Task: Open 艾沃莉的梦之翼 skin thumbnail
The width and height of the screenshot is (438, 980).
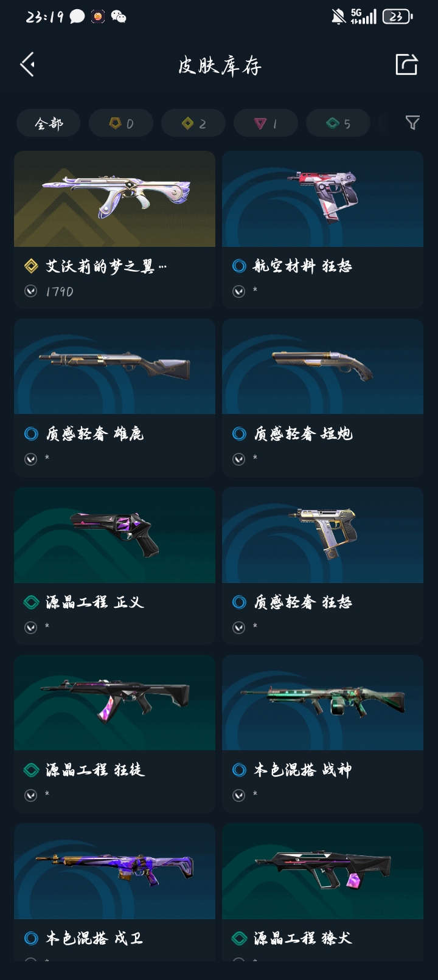Action: point(114,199)
